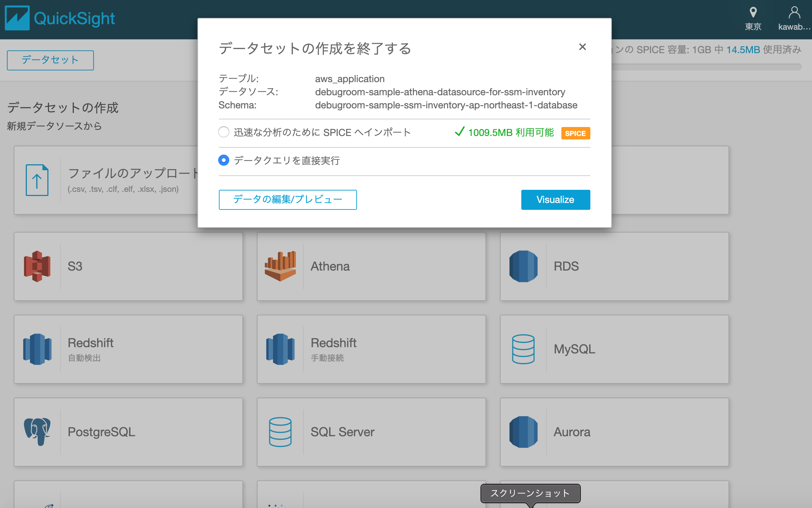
Task: Click the S3 red bucket icon
Action: coord(37,266)
